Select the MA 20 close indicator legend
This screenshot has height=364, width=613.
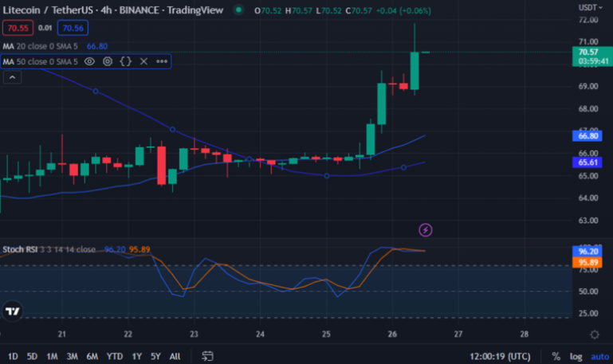click(x=41, y=46)
